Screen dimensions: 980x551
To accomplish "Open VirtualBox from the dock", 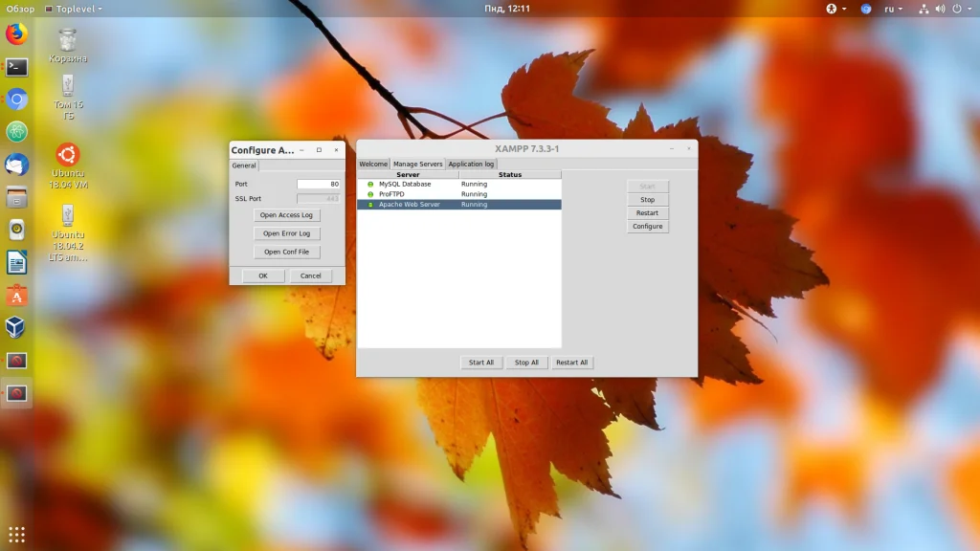I will tap(16, 328).
